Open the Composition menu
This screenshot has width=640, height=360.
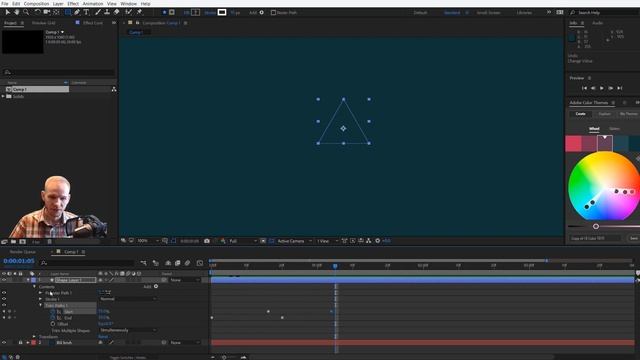pos(36,4)
